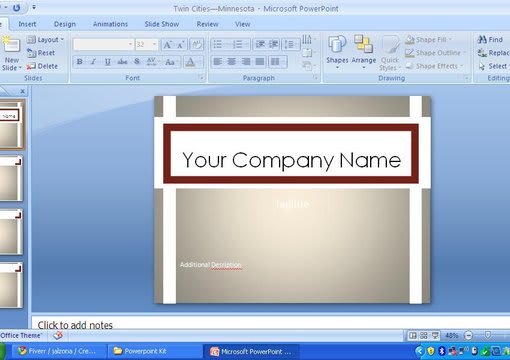Viewport: 510px width, 360px height.
Task: Switch to the Review tab
Action: click(x=207, y=24)
